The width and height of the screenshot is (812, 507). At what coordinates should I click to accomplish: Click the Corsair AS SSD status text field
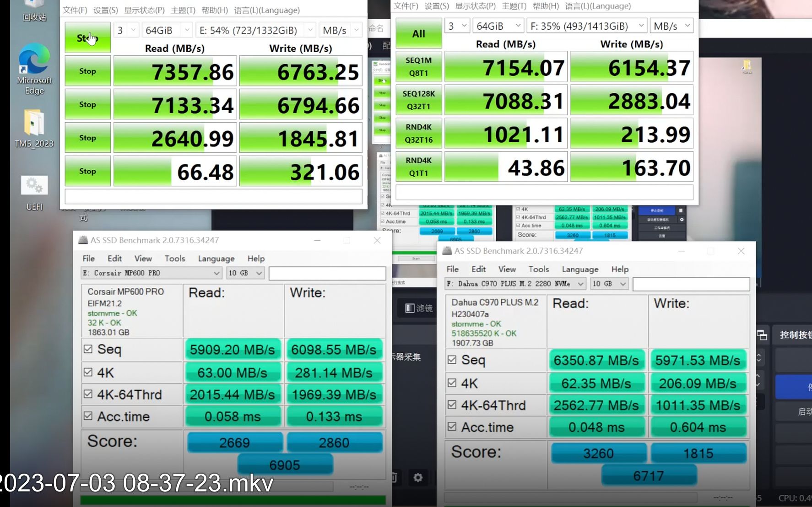(327, 273)
